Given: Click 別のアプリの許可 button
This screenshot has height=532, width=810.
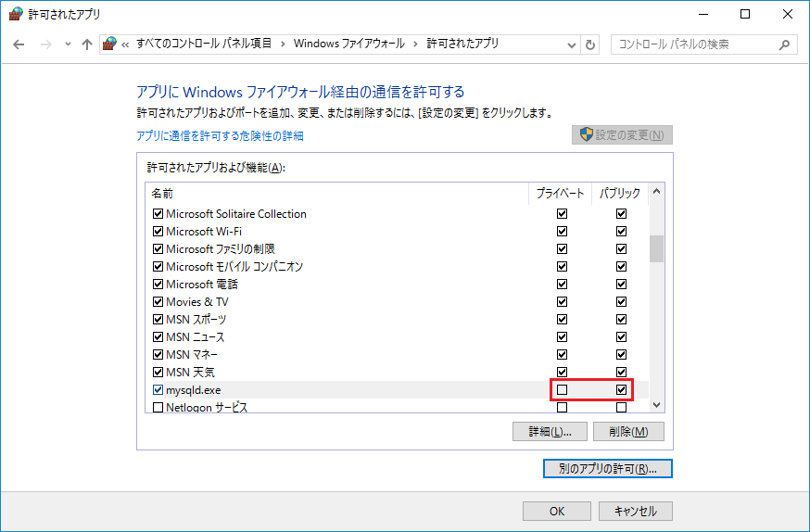Looking at the screenshot, I should pyautogui.click(x=608, y=468).
